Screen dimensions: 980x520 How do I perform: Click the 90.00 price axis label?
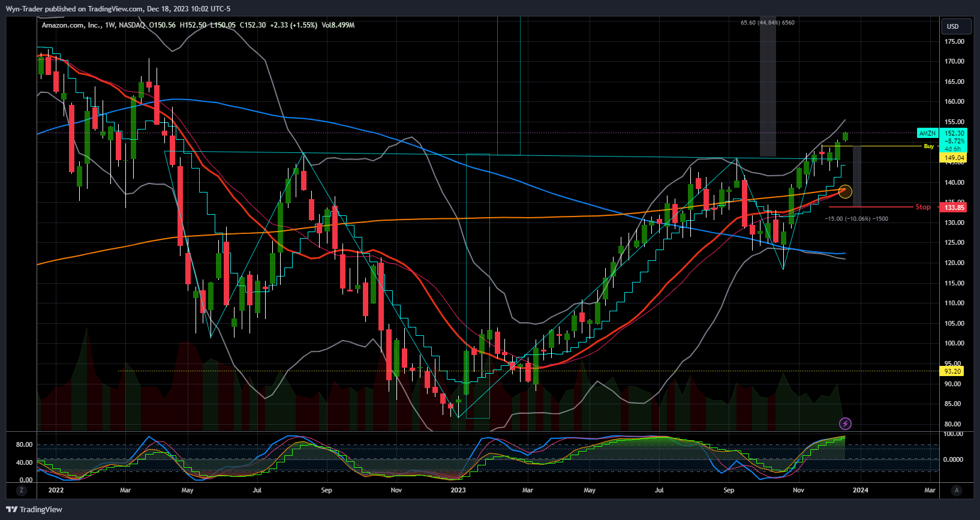(952, 384)
